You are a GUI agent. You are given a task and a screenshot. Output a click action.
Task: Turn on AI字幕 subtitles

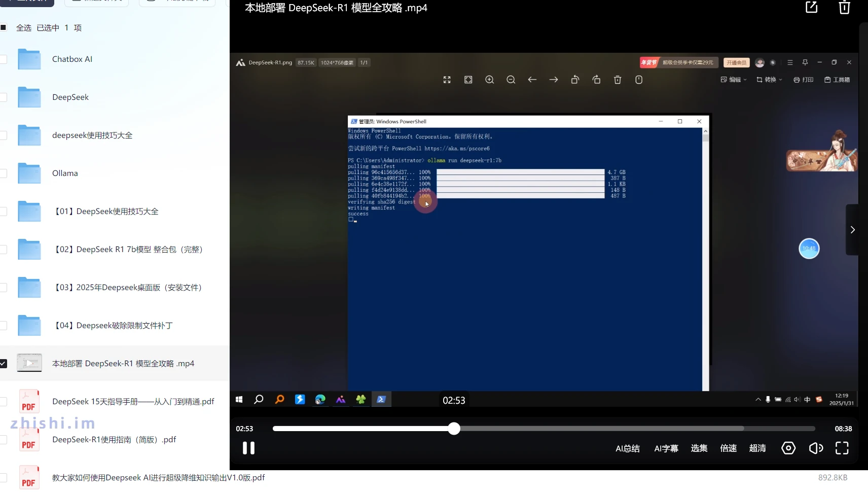tap(666, 448)
